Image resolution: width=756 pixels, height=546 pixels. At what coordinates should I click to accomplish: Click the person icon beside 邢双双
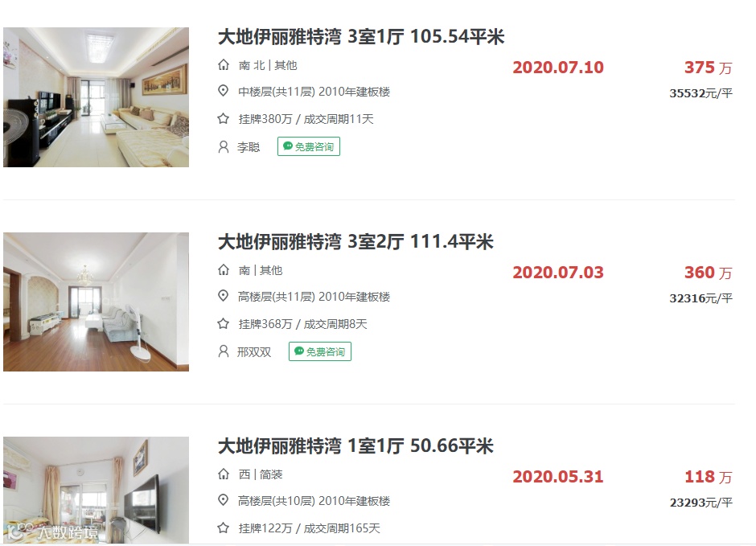tap(224, 351)
